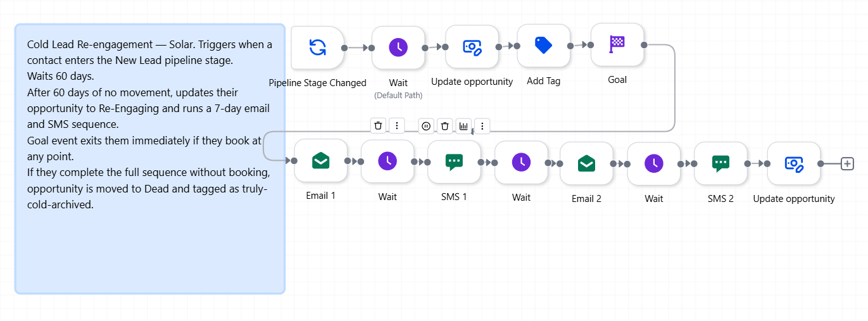The width and height of the screenshot is (868, 321).
Task: Select the SMS 2 node
Action: tap(720, 163)
